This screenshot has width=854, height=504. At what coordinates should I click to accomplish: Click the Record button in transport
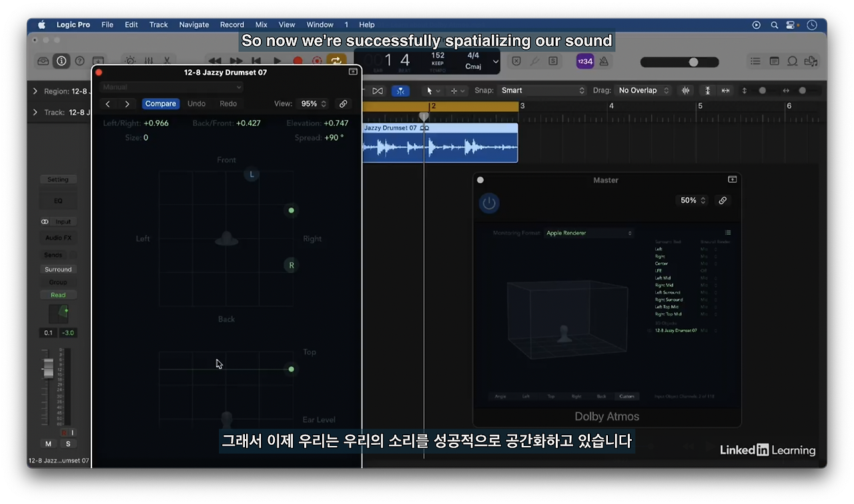tap(298, 61)
